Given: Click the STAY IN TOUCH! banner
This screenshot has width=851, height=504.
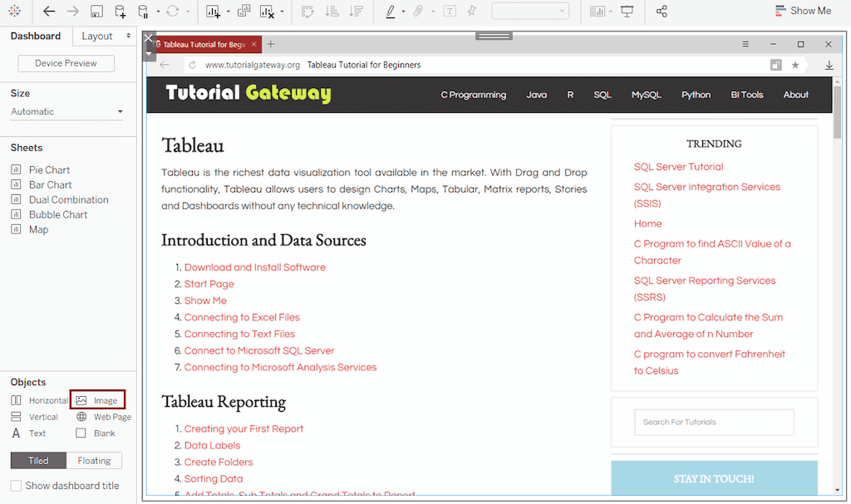Looking at the screenshot, I should pyautogui.click(x=714, y=477).
